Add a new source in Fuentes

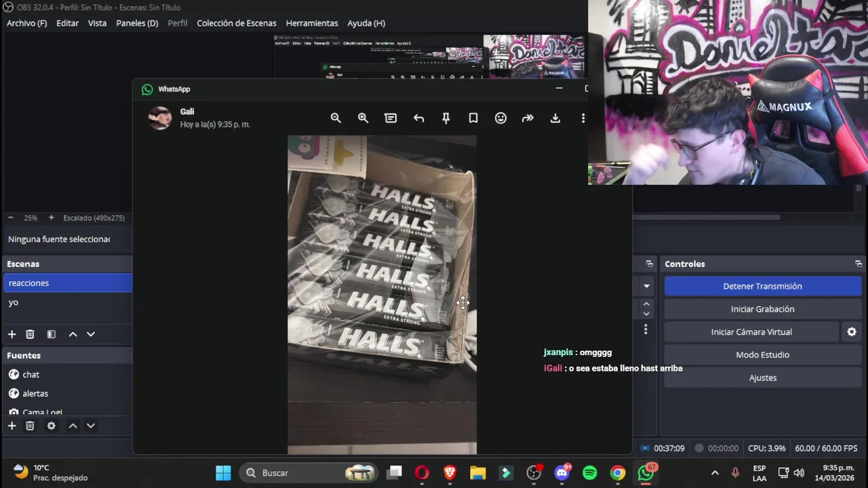click(x=12, y=426)
